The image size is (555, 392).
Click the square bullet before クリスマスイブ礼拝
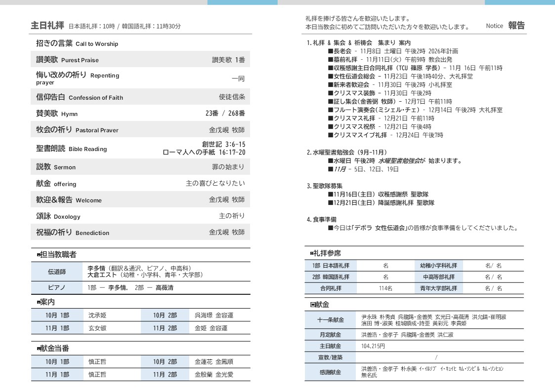coord(330,135)
